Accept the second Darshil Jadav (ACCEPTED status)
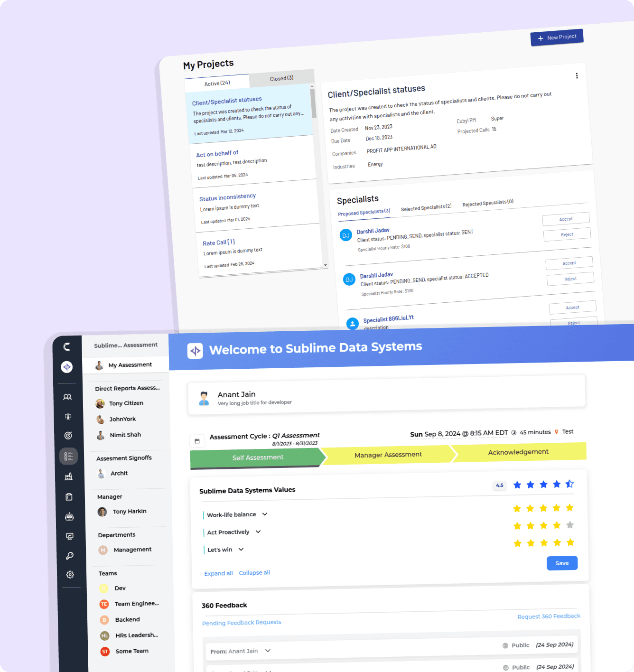 coord(569,263)
